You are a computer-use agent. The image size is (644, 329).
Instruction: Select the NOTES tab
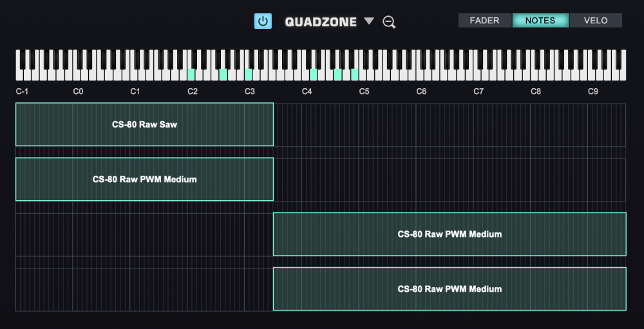tap(540, 21)
